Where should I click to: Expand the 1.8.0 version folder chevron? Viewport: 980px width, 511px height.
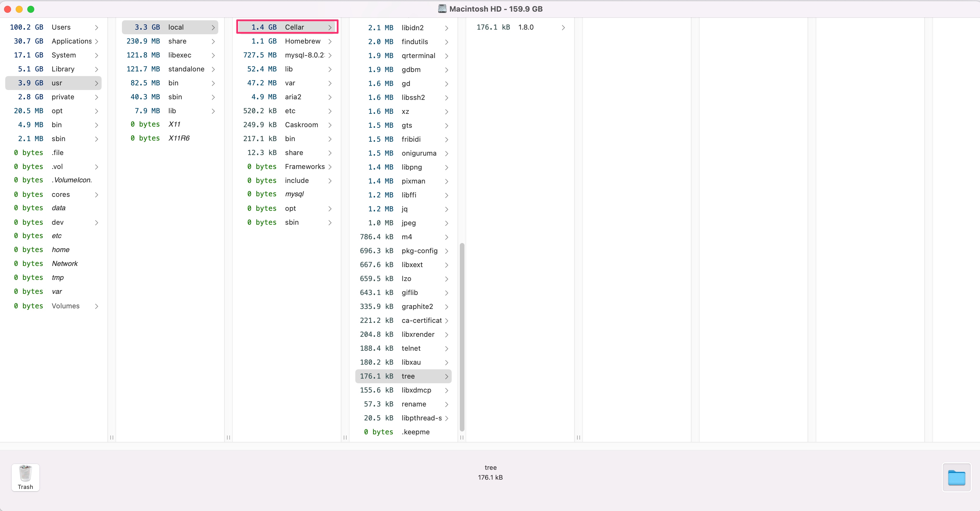563,27
